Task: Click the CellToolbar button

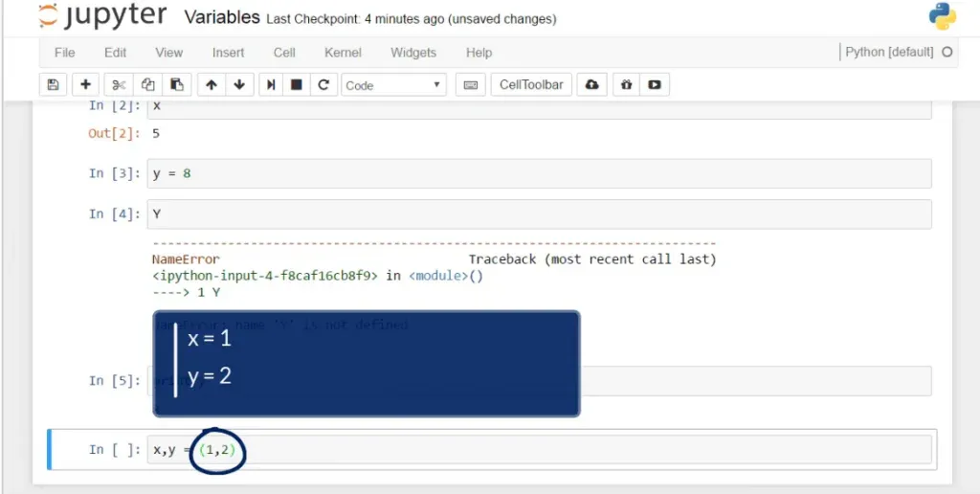Action: click(x=531, y=85)
